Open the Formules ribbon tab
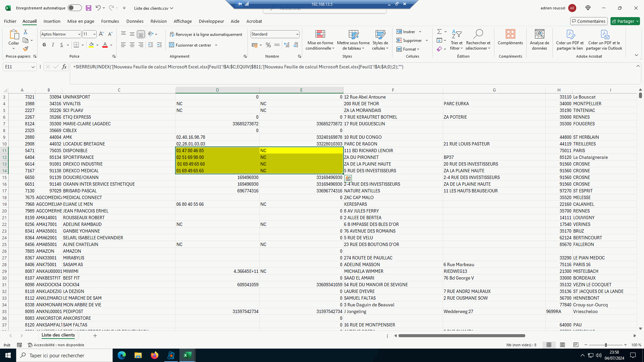The image size is (644, 362). point(110,21)
